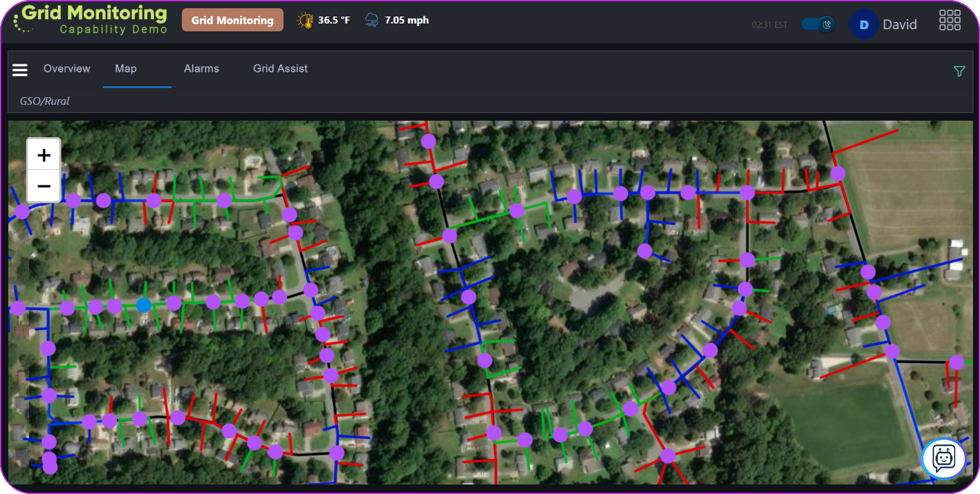This screenshot has height=494, width=980.
Task: Open the Alarms tab
Action: point(201,69)
